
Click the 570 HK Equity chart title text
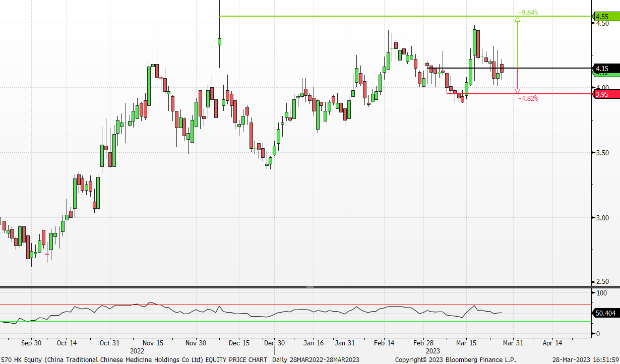tap(135, 359)
